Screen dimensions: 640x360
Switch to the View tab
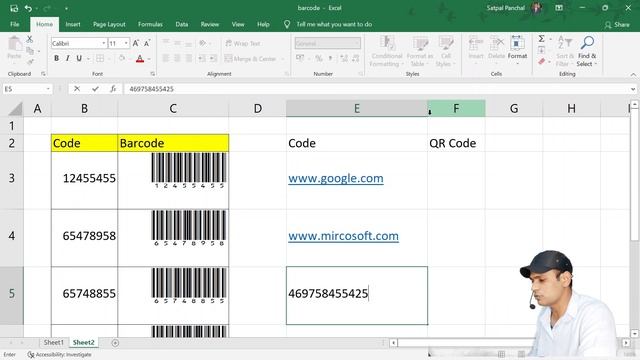[238, 24]
